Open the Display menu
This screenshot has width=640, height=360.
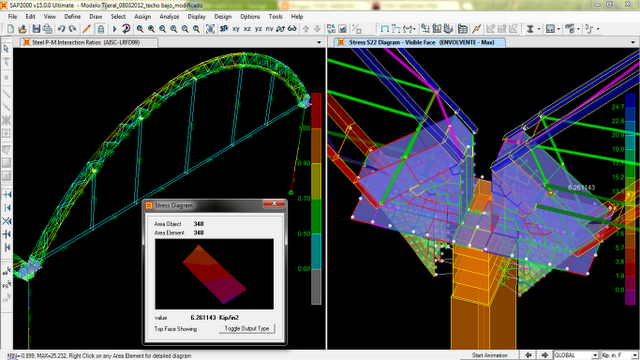[197, 17]
